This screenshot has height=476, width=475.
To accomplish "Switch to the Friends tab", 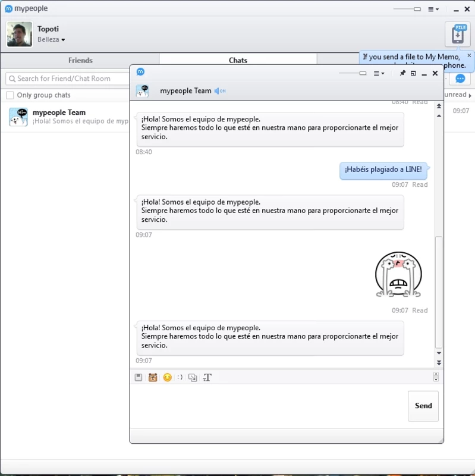I will point(80,61).
